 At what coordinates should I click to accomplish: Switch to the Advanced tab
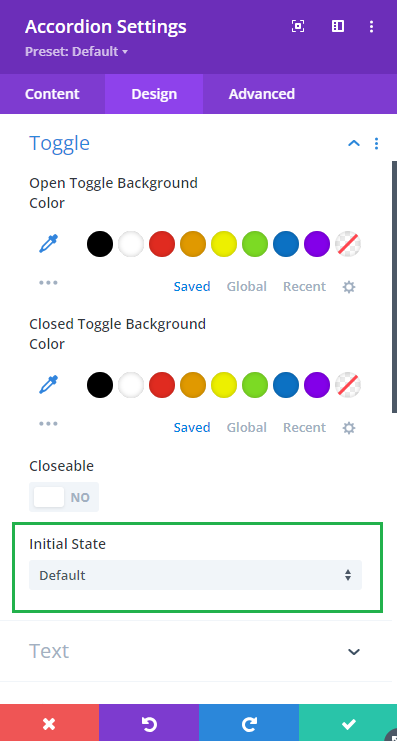click(262, 94)
